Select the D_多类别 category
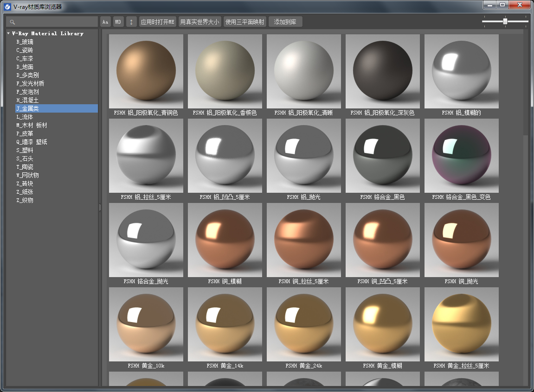The height and width of the screenshot is (392, 534). 27,75
